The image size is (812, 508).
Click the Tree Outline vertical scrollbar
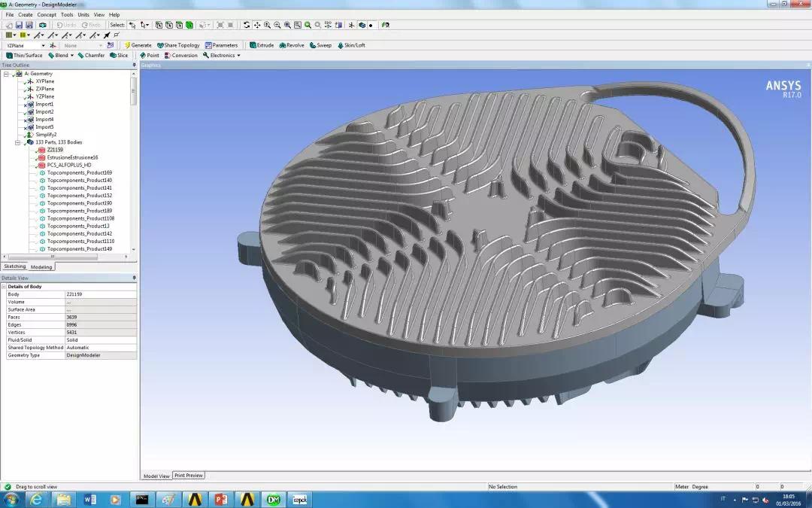pos(134,161)
